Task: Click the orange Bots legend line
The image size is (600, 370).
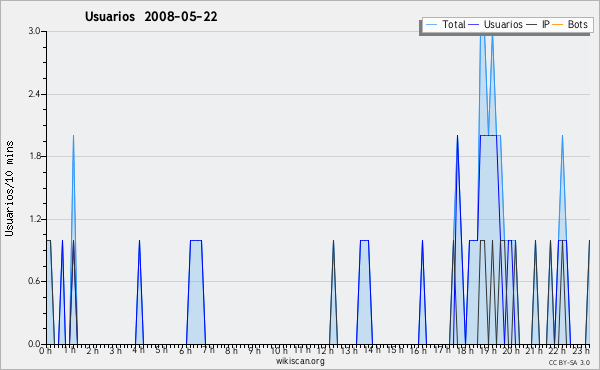Action: tap(558, 25)
